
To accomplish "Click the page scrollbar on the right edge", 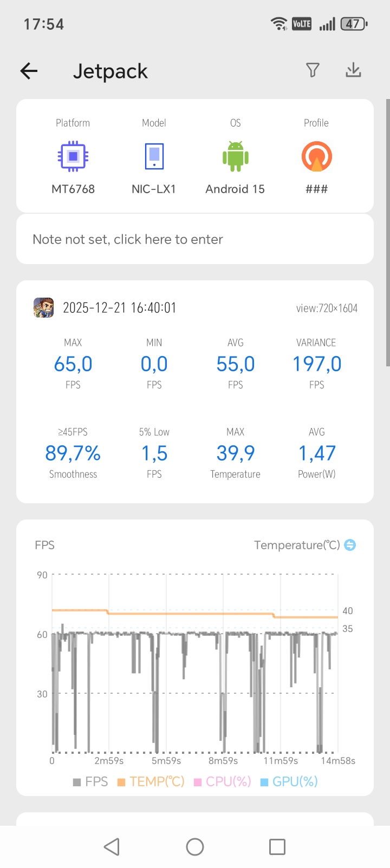I will [387, 233].
